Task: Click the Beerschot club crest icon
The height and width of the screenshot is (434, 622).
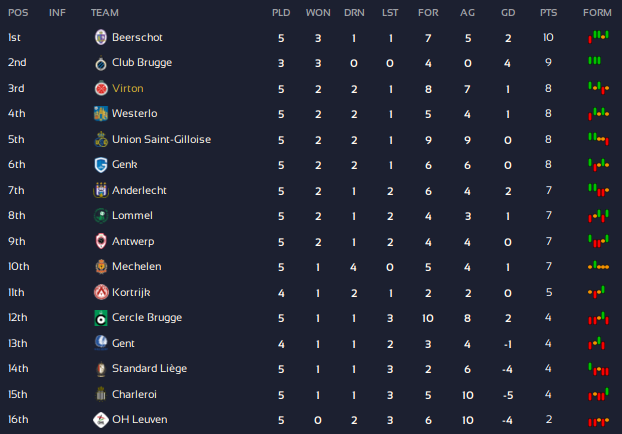Action: point(101,37)
